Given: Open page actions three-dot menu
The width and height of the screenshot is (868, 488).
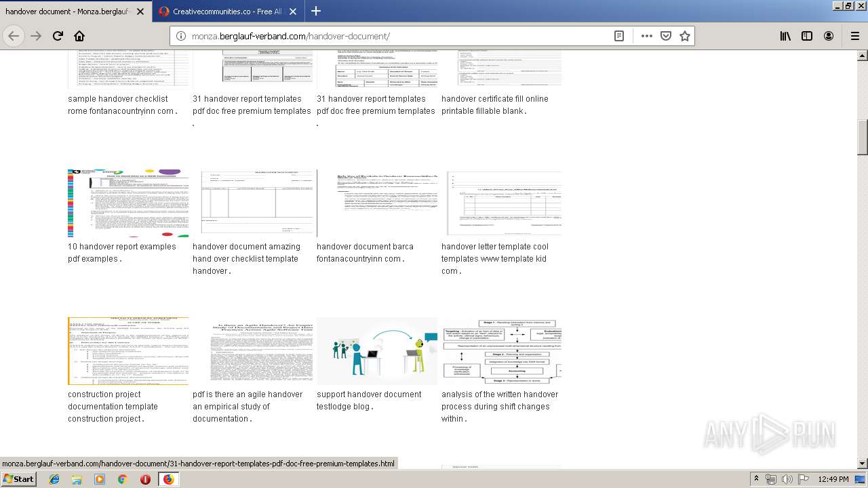Looking at the screenshot, I should [x=647, y=36].
